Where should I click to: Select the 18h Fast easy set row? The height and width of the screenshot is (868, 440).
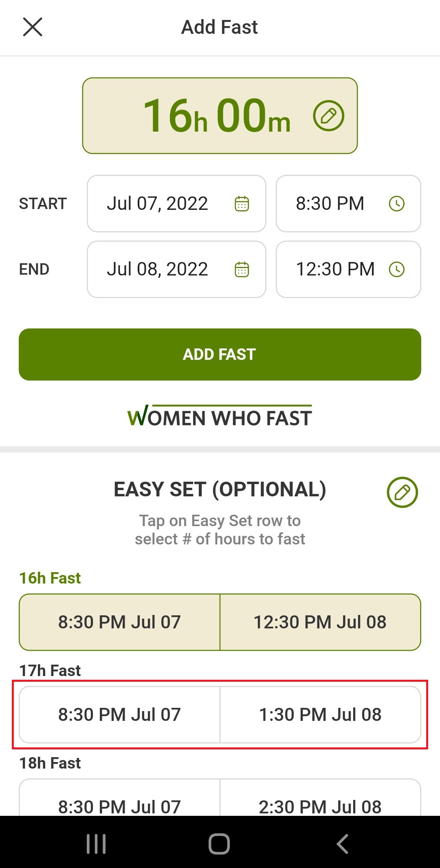click(x=220, y=806)
